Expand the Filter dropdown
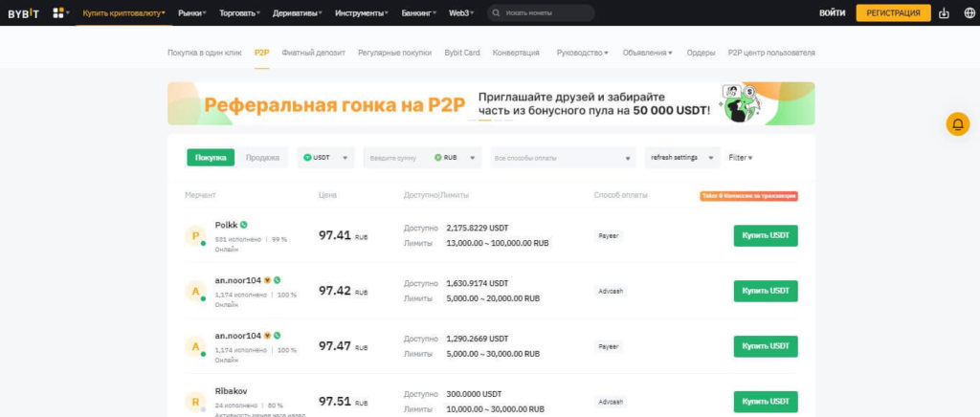The width and height of the screenshot is (980, 417). [x=741, y=158]
